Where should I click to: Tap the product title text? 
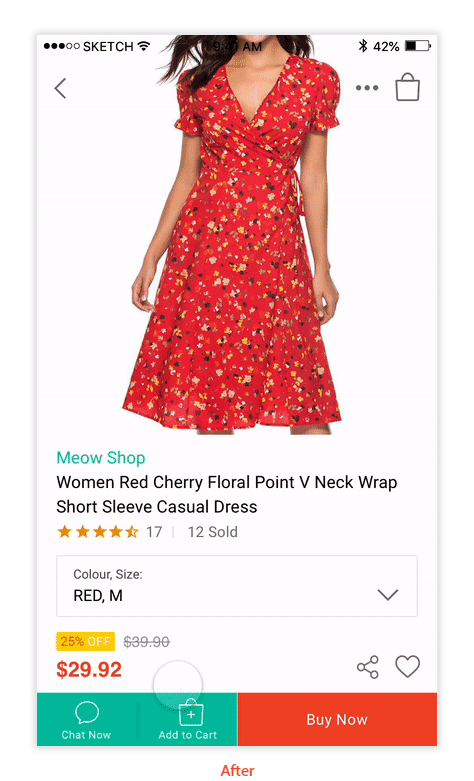tap(227, 494)
